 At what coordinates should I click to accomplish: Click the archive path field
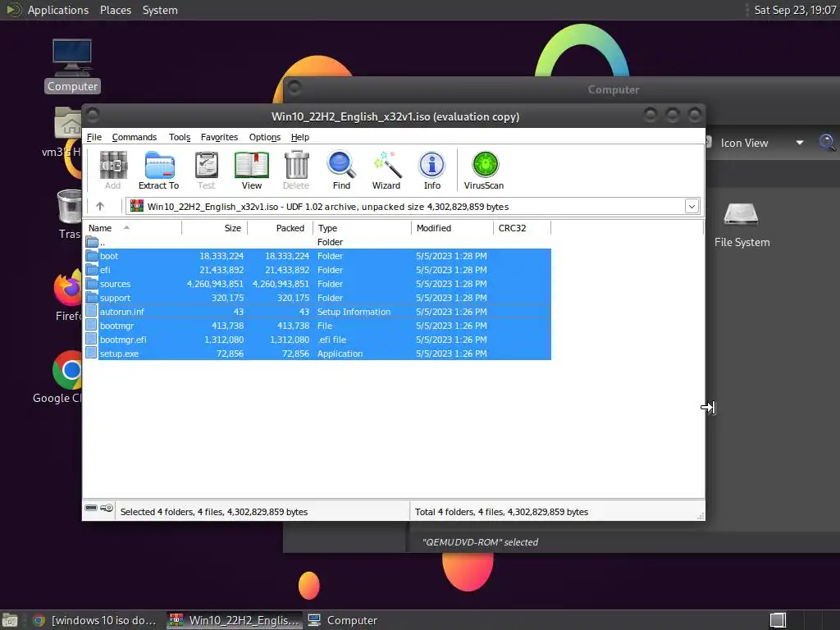413,206
